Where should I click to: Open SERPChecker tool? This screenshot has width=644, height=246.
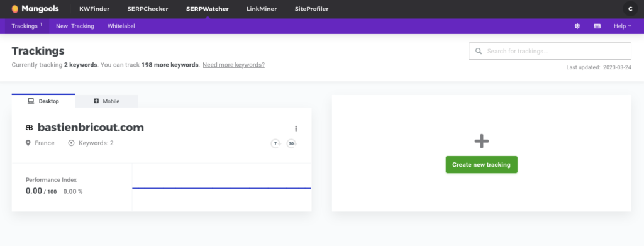(148, 9)
